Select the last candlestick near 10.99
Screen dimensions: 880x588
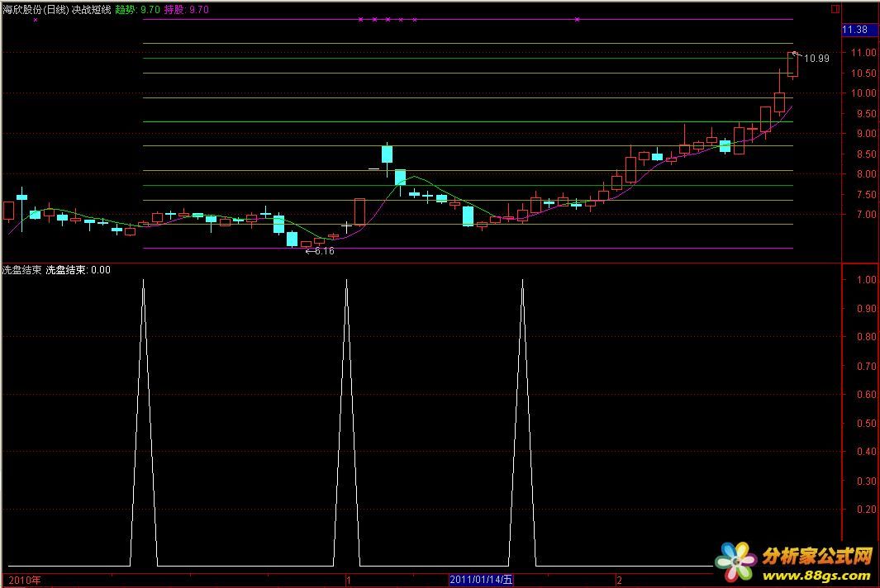tap(793, 64)
